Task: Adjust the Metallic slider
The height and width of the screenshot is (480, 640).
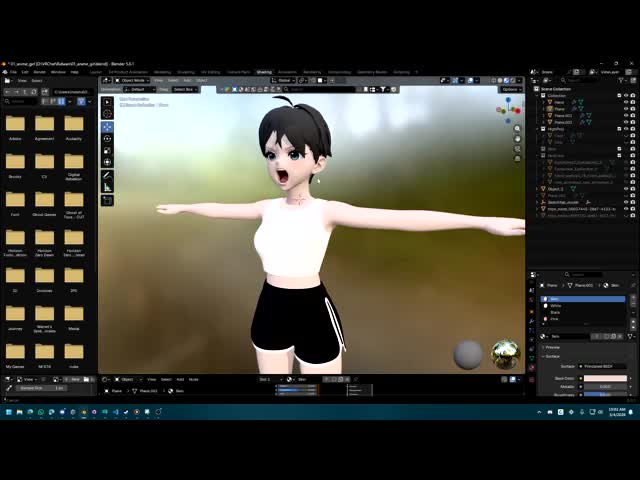Action: click(605, 387)
